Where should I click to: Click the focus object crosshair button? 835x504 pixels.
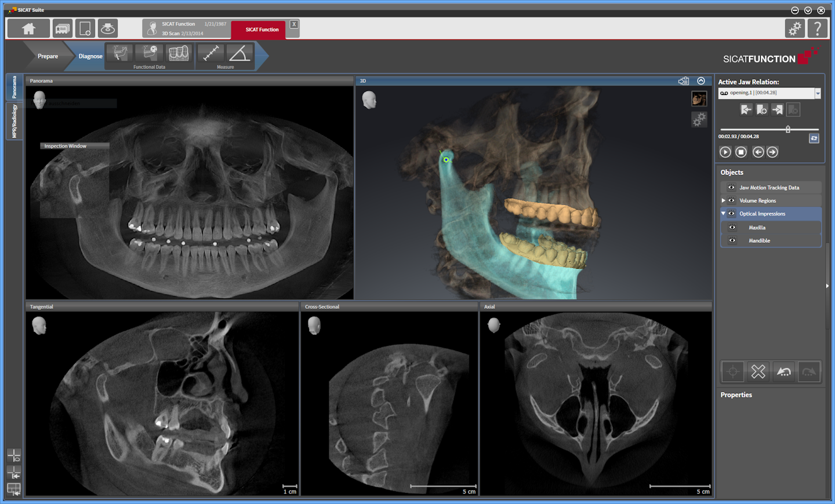[x=733, y=371]
